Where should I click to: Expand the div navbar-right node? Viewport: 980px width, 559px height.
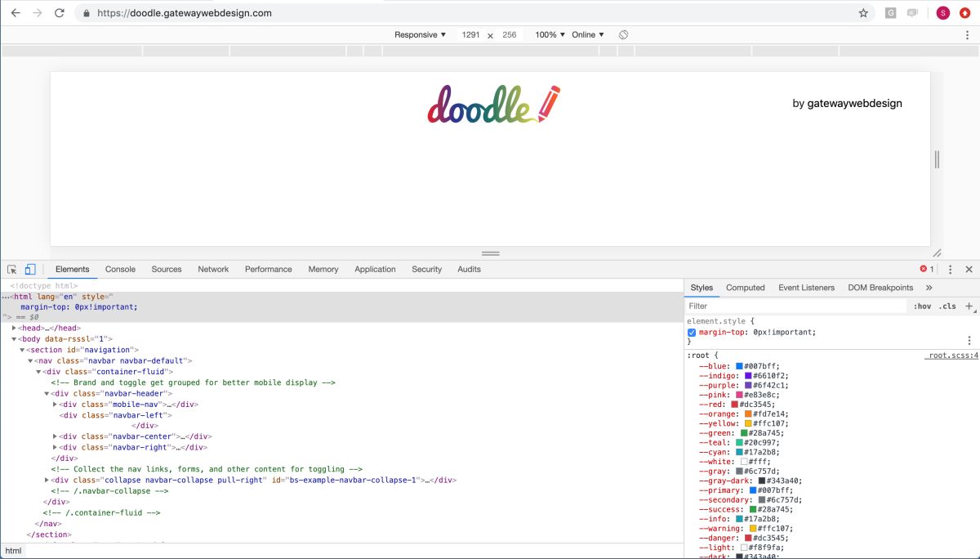click(x=56, y=448)
